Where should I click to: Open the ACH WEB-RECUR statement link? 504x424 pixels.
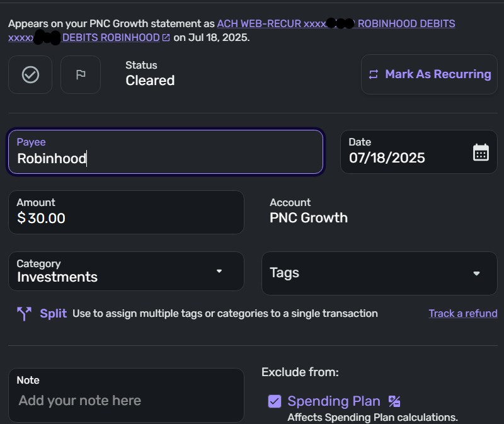(271, 24)
